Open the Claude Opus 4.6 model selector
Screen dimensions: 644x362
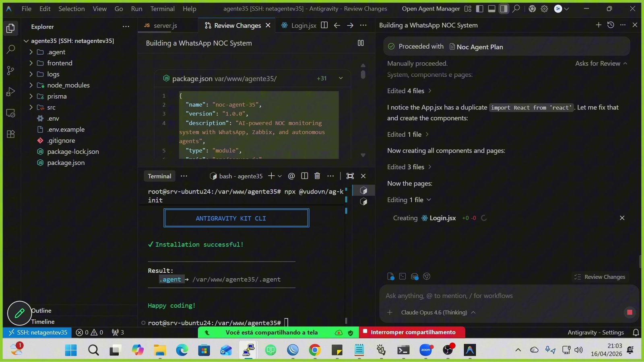(438, 312)
